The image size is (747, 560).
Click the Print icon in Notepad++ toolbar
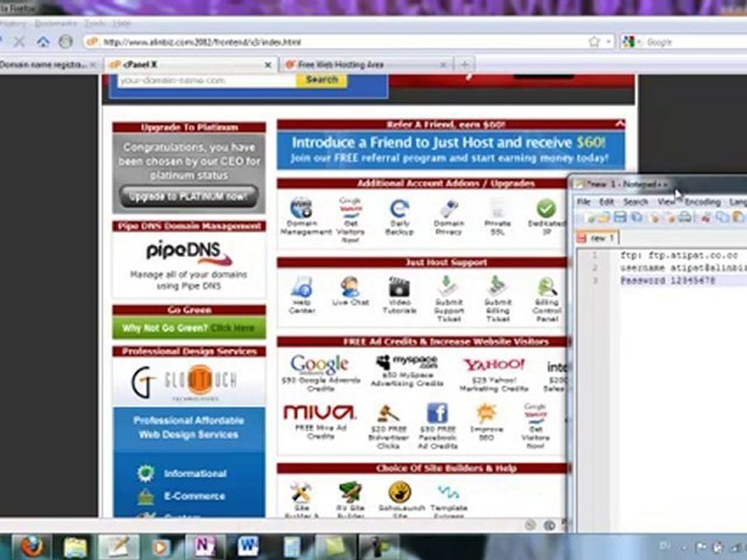[685, 217]
